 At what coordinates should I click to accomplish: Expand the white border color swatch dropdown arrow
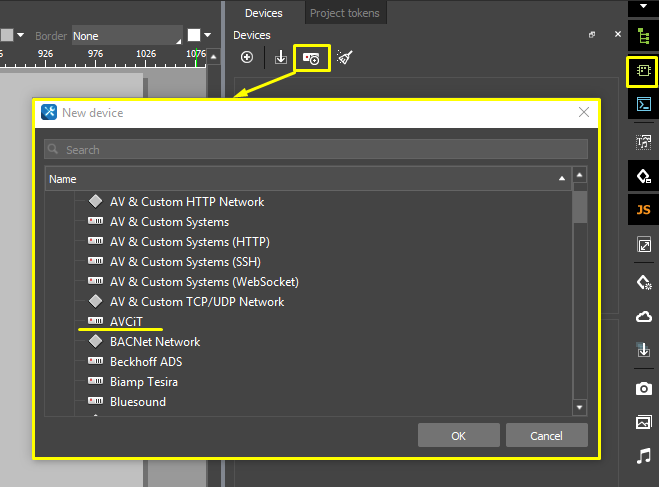pos(208,35)
